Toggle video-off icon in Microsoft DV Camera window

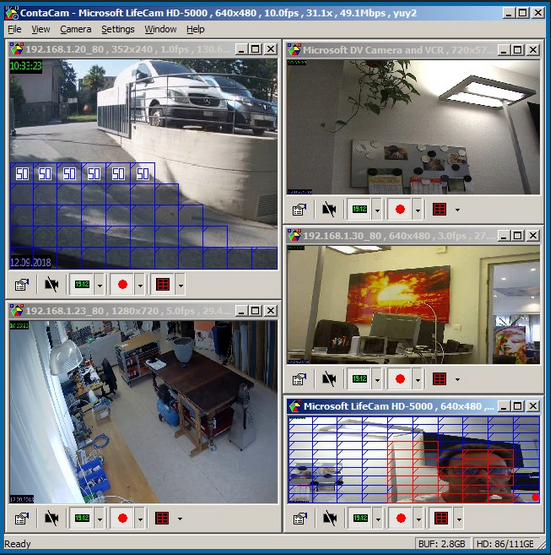(329, 210)
